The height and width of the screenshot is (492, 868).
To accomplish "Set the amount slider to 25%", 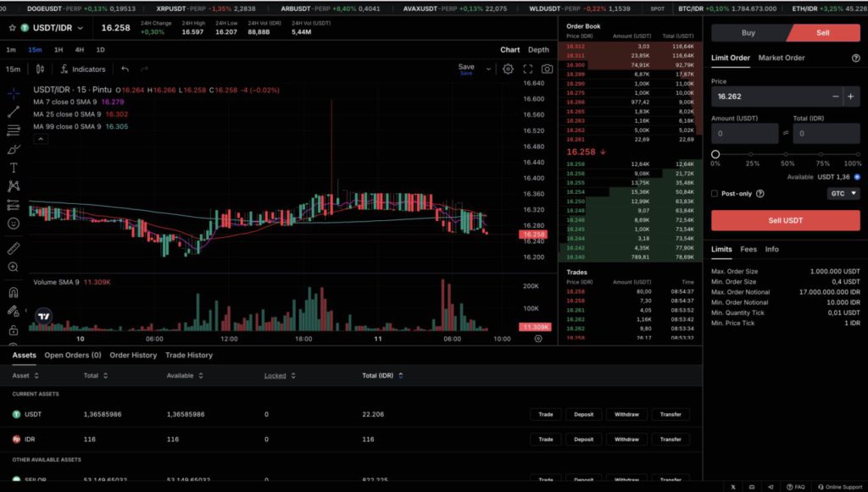I will point(751,154).
